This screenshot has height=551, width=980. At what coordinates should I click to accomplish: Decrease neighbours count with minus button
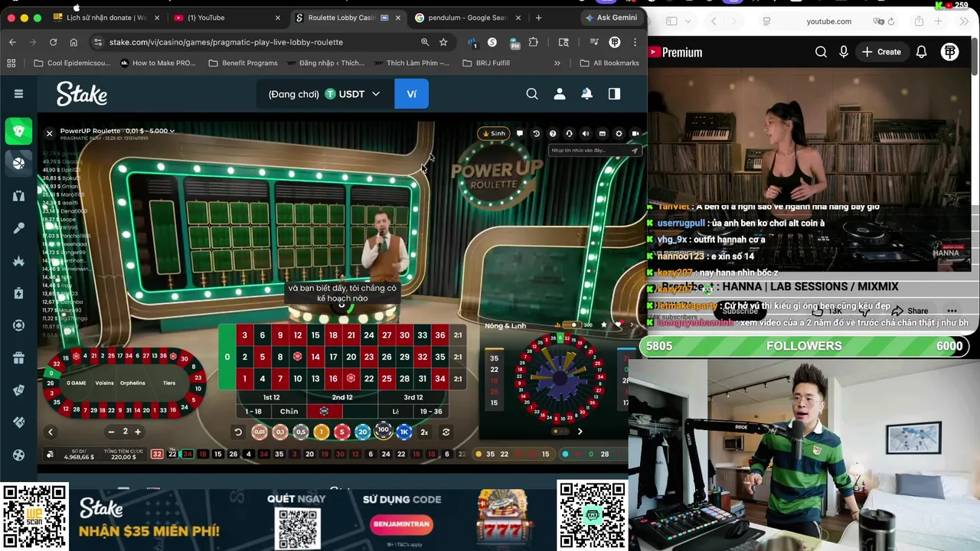click(112, 432)
